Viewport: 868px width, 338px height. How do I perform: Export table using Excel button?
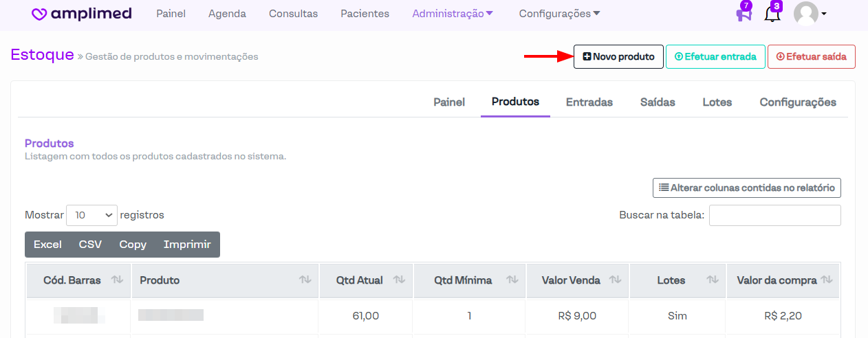[47, 245]
